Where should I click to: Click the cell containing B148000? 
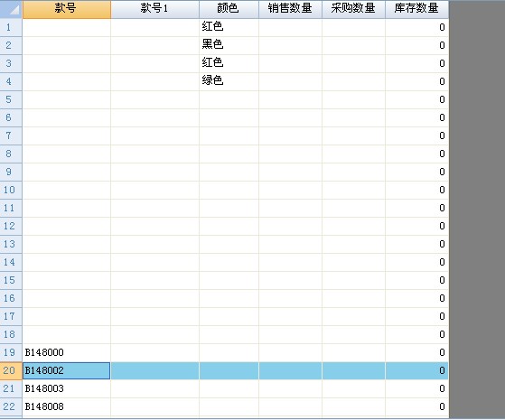(x=66, y=352)
